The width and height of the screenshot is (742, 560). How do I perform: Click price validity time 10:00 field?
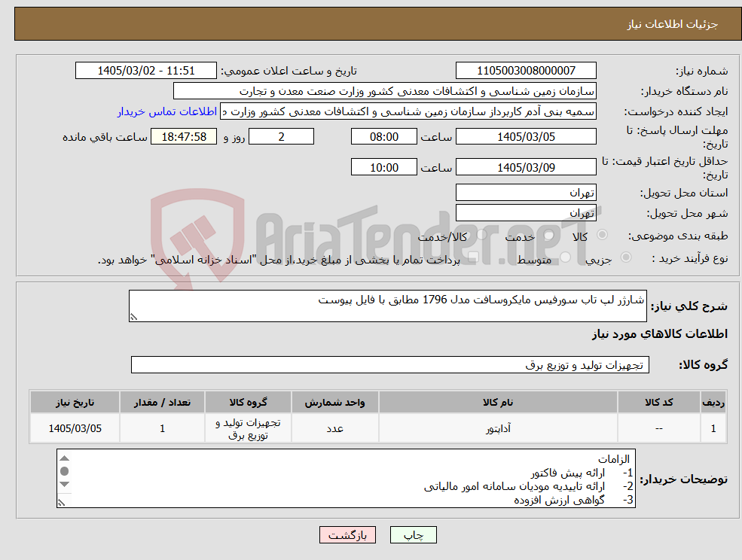383,167
